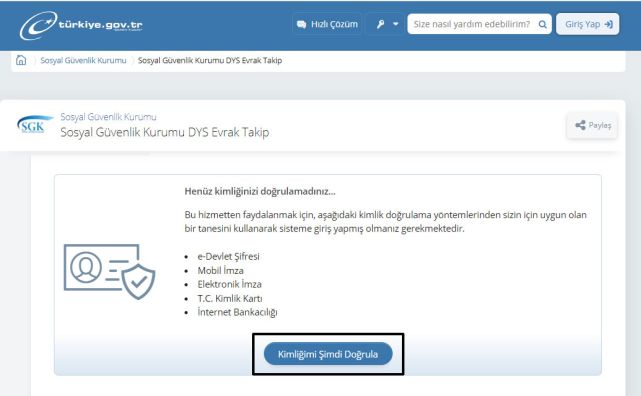
Task: Click the SGK logo
Action: [34, 124]
